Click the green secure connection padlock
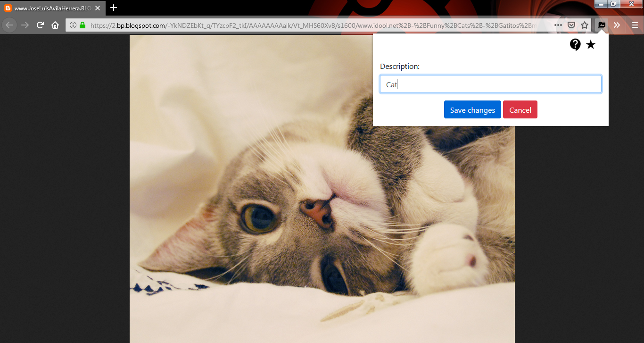 [83, 25]
